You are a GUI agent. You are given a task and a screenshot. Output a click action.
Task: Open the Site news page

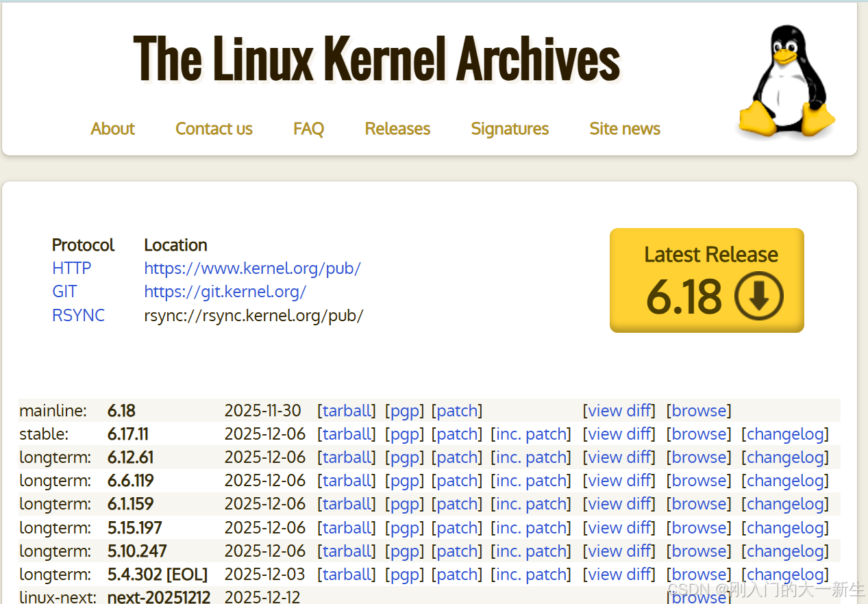(625, 129)
